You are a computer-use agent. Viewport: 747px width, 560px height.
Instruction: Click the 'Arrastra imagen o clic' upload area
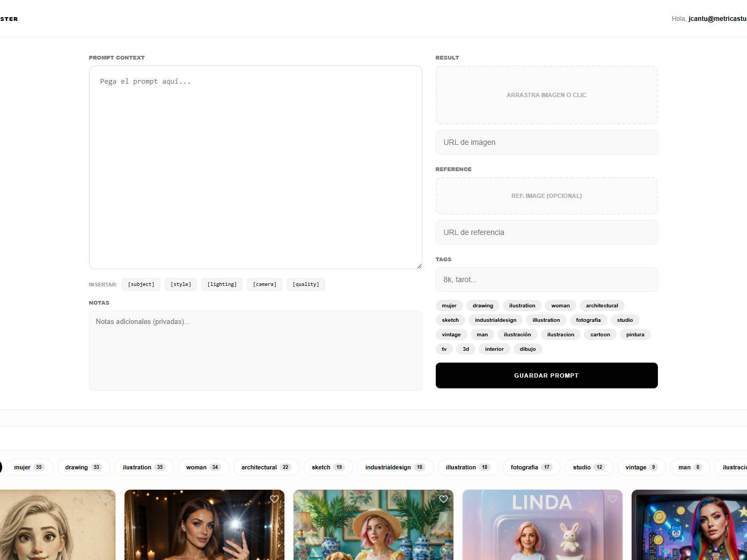point(546,95)
